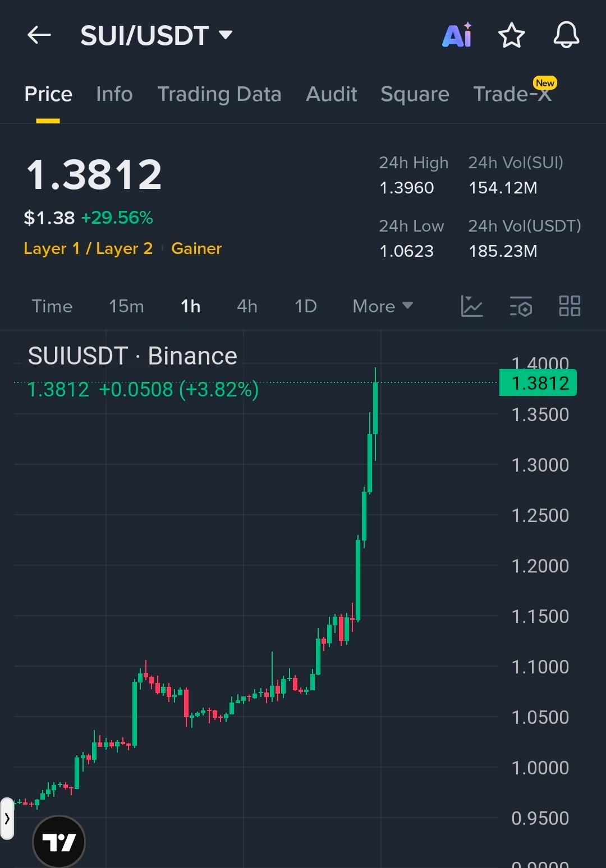Viewport: 606px width, 868px height.
Task: Tap the +29.56% change percentage
Action: click(117, 218)
